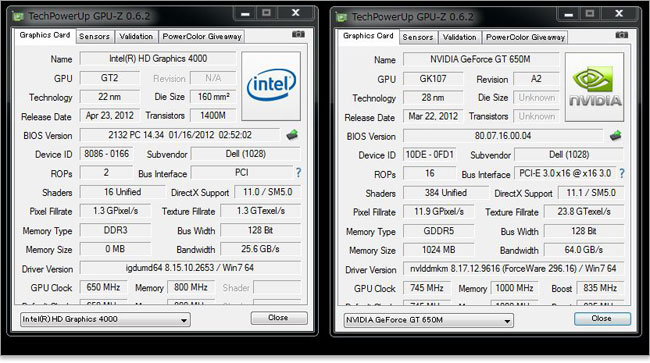The height and width of the screenshot is (363, 650).
Task: Select Graphics Card tab in NVIDIA window
Action: 368,36
